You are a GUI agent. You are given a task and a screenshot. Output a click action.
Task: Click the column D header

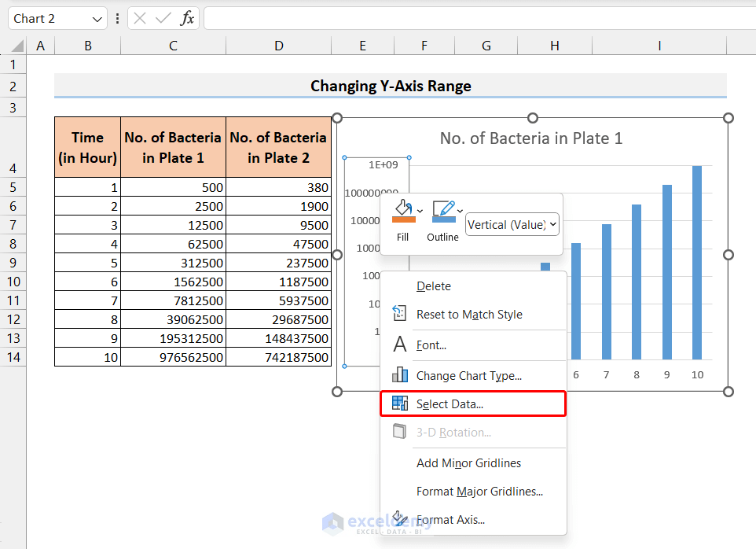[x=278, y=46]
